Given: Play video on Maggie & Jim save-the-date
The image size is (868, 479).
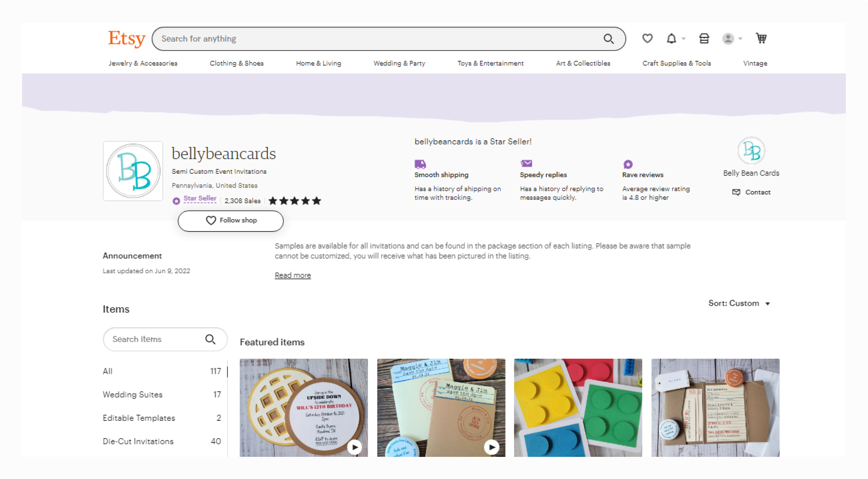Looking at the screenshot, I should coord(492,447).
